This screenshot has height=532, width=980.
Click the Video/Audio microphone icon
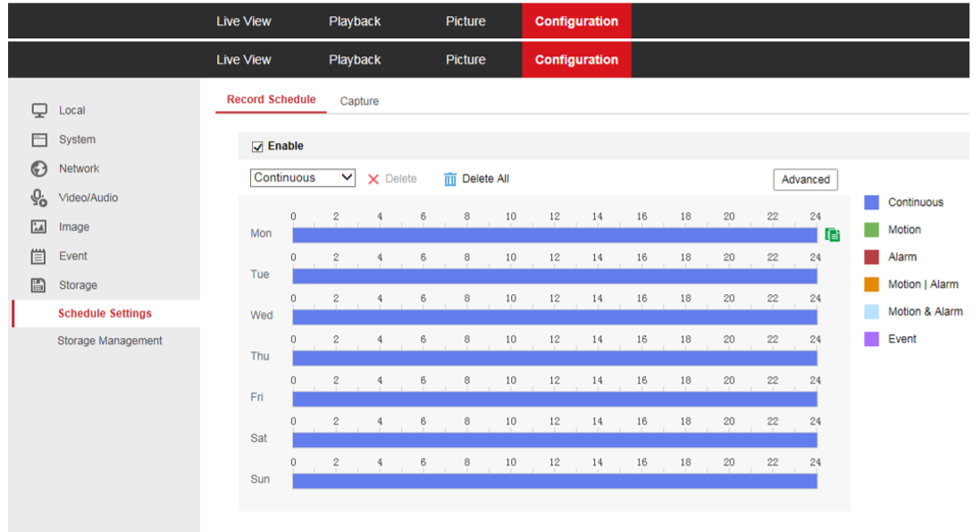[39, 198]
